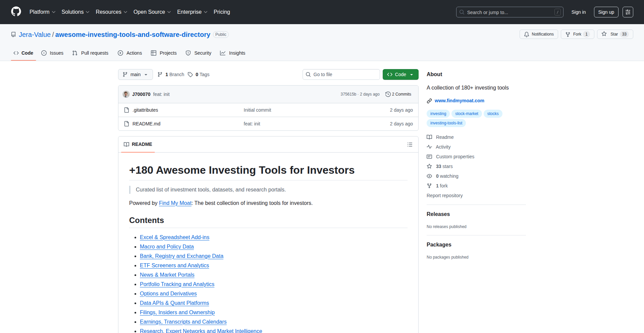Expand the Platform menu

click(x=43, y=12)
